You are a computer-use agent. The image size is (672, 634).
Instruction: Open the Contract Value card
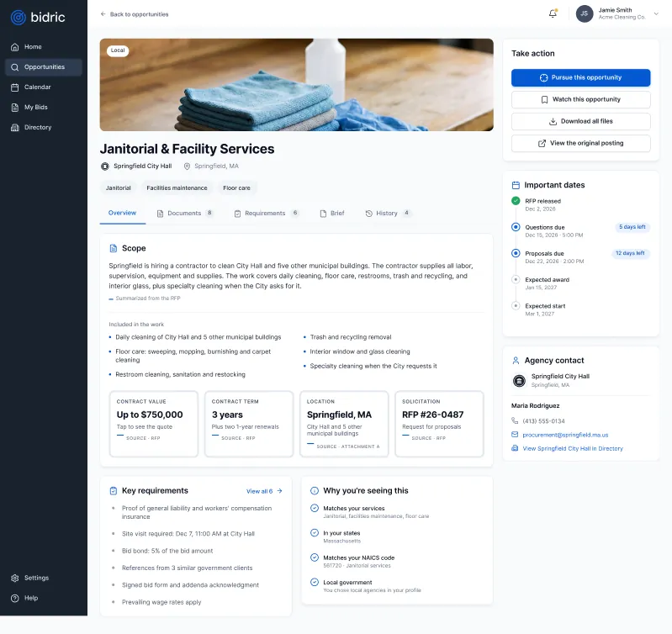pos(154,424)
